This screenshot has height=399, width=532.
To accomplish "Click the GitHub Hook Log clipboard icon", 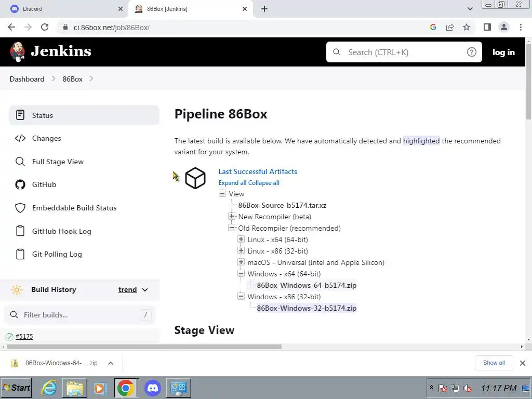I will (x=20, y=231).
